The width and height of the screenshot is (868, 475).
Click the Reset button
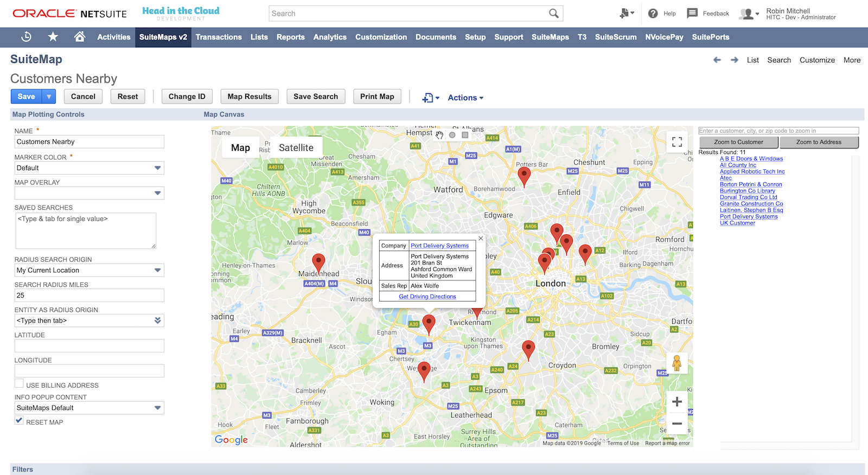(127, 97)
